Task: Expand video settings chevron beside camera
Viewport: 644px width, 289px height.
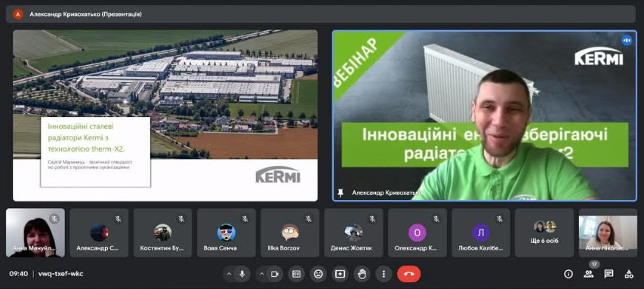Action: click(x=262, y=274)
